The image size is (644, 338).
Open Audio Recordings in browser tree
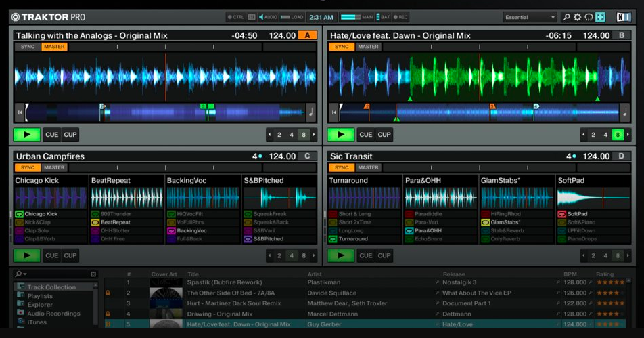pos(53,314)
